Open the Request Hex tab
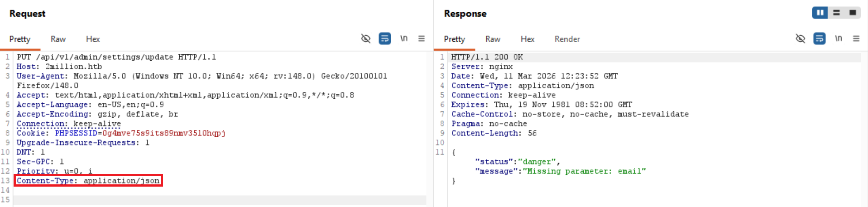 [93, 39]
